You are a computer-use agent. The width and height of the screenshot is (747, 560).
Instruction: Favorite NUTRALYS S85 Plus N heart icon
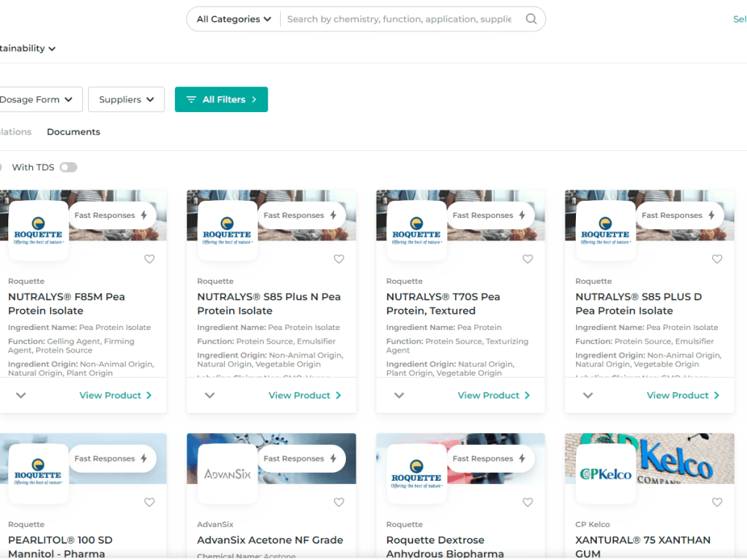pos(338,259)
